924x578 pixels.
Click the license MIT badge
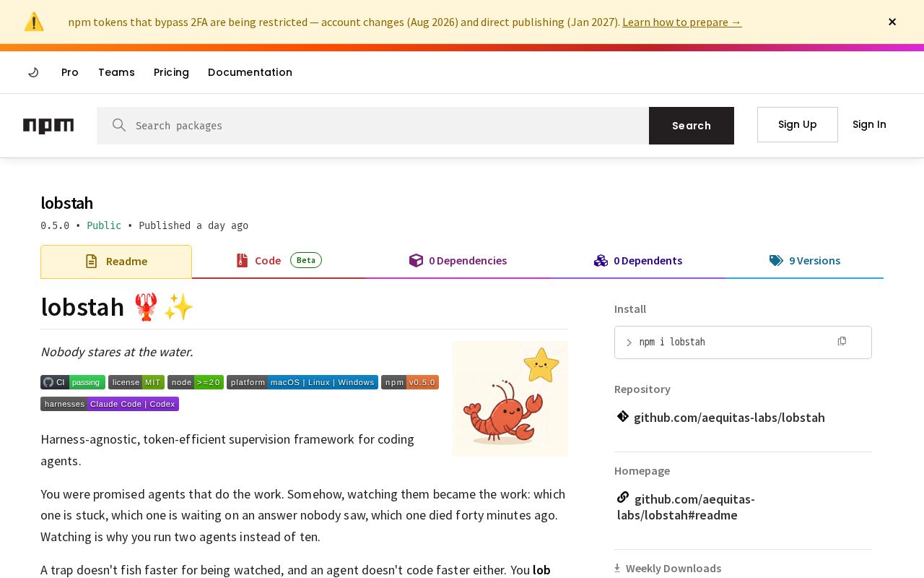[136, 382]
